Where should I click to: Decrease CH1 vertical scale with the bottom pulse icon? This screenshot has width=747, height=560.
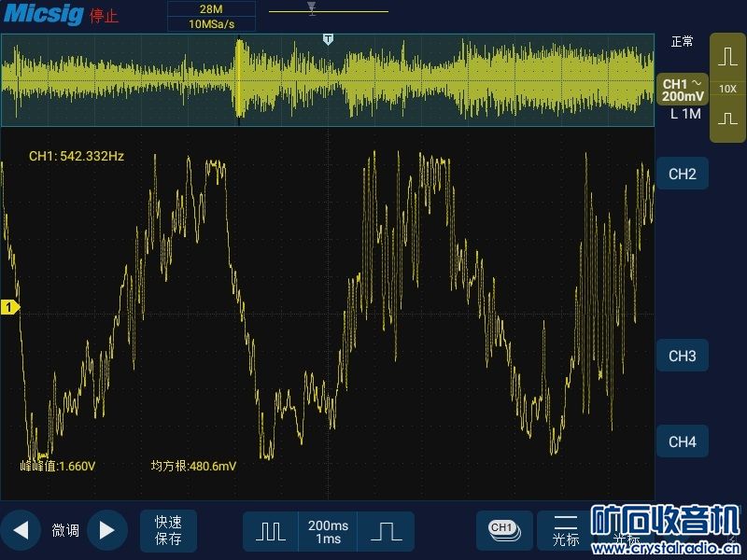pyautogui.click(x=727, y=119)
